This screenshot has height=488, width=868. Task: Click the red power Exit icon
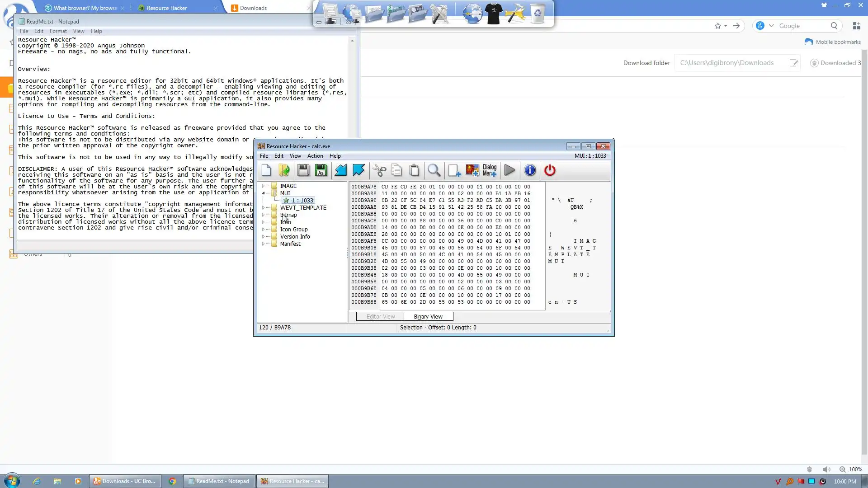pos(550,170)
